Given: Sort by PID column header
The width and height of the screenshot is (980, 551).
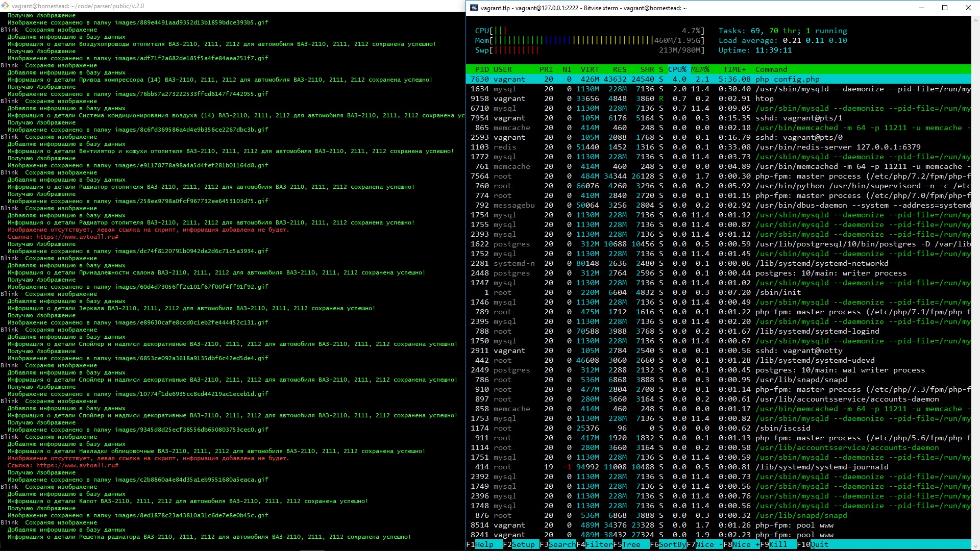Looking at the screenshot, I should point(482,69).
